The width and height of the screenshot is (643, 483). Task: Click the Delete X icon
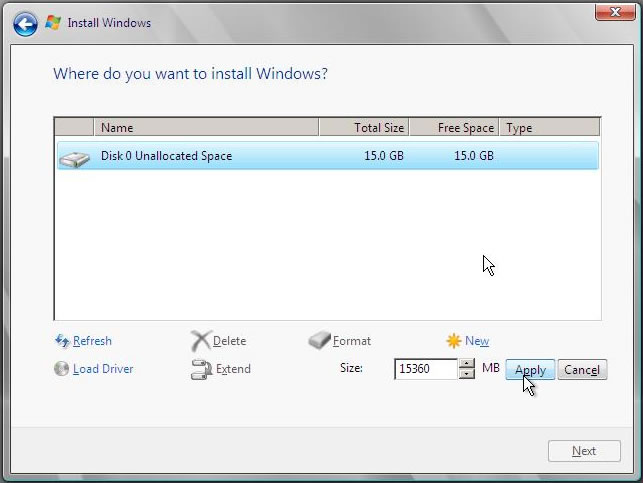200,341
